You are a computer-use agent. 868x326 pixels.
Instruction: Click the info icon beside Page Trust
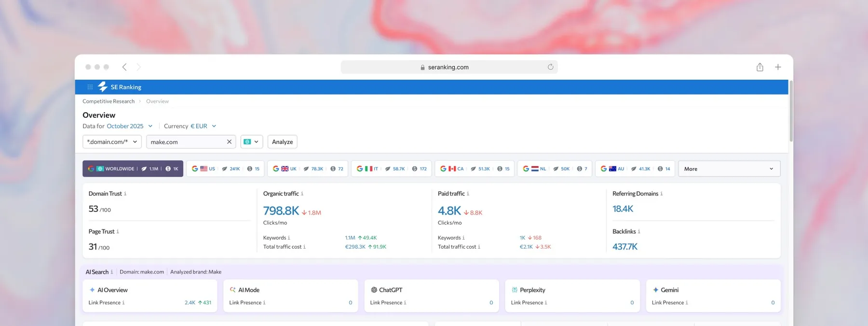pyautogui.click(x=118, y=232)
